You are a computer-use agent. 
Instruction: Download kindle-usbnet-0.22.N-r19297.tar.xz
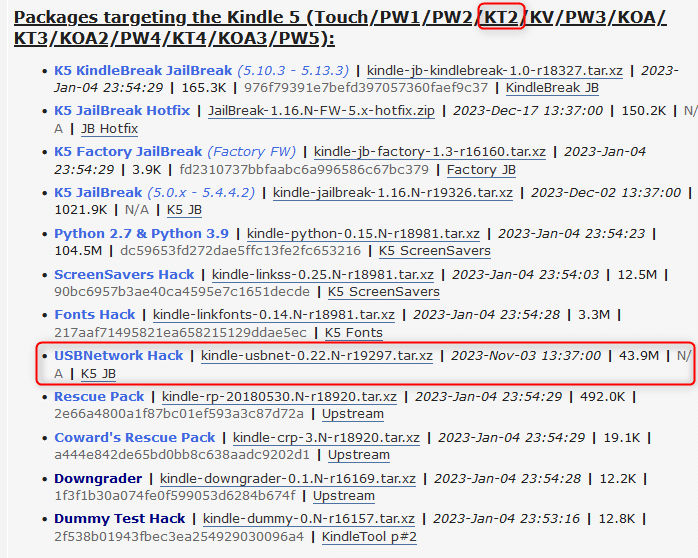pos(317,356)
